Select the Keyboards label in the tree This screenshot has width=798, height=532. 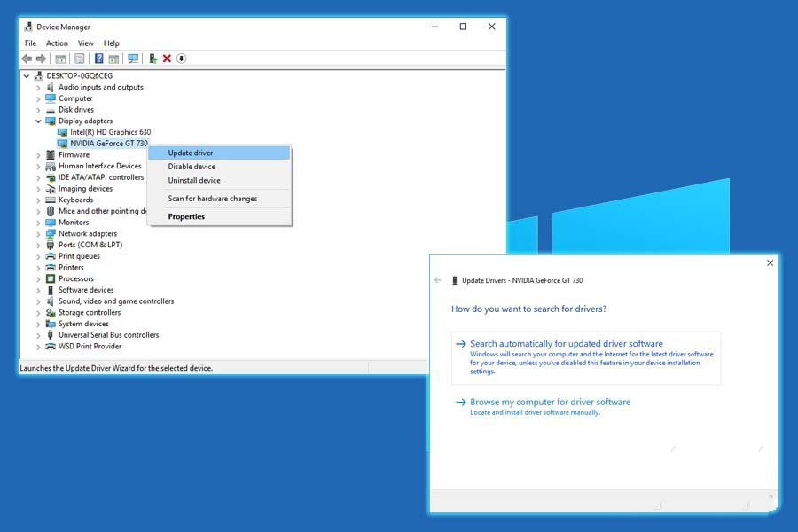76,200
